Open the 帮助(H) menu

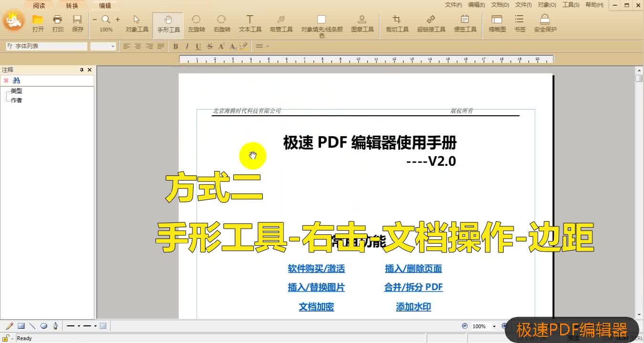pyautogui.click(x=594, y=5)
